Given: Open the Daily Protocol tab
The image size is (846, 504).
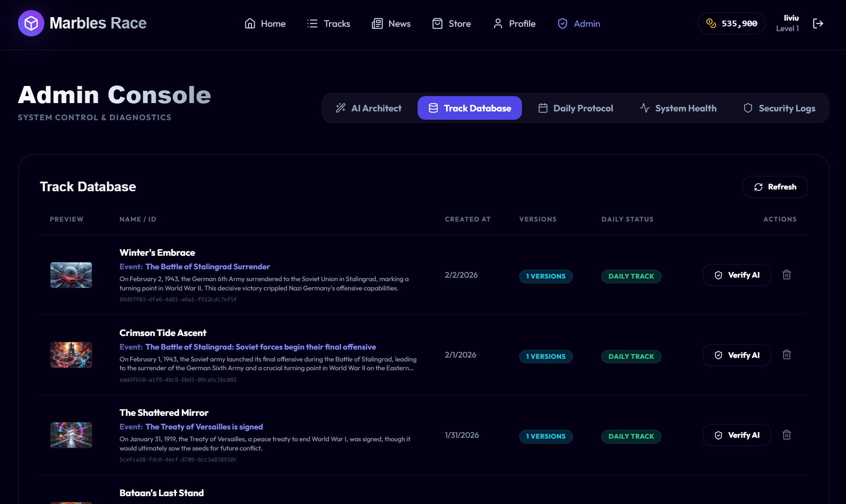Looking at the screenshot, I should pos(576,108).
